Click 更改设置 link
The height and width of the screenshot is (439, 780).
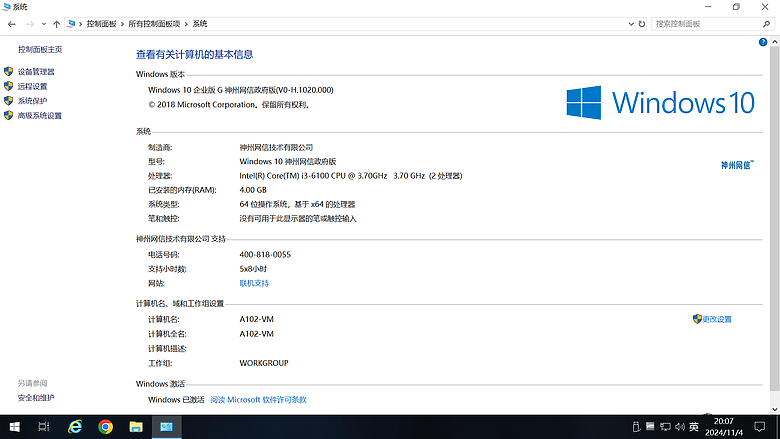point(717,319)
